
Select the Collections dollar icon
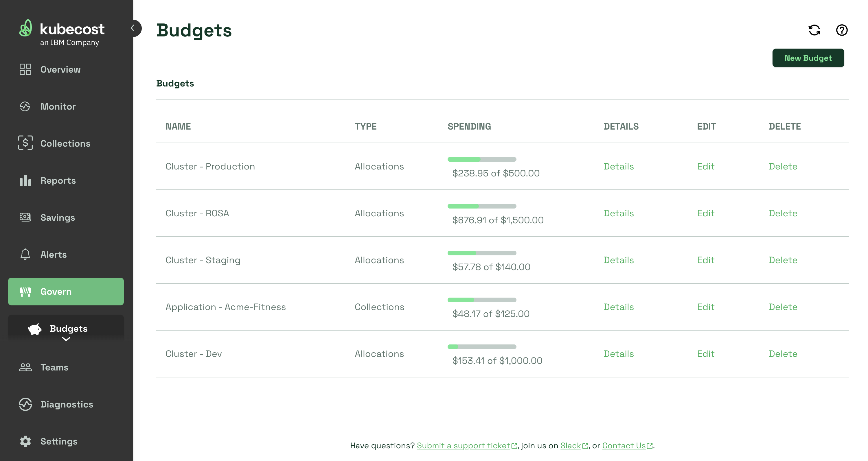(25, 143)
